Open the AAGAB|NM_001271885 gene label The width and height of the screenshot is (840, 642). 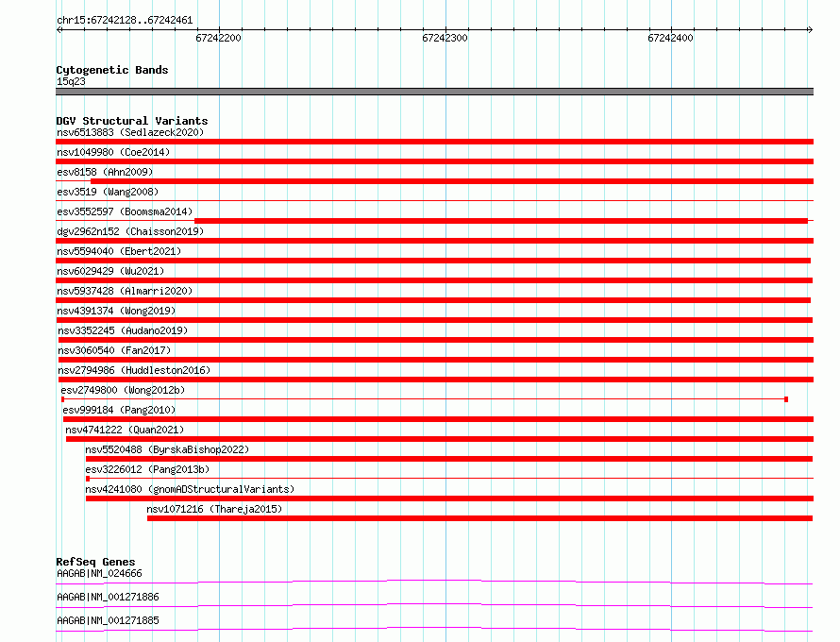(108, 620)
